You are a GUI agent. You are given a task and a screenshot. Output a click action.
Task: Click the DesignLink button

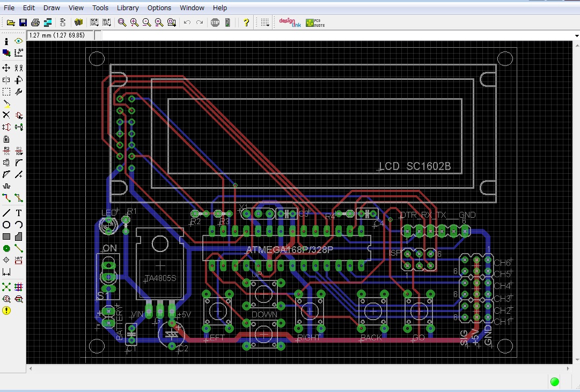coord(290,23)
